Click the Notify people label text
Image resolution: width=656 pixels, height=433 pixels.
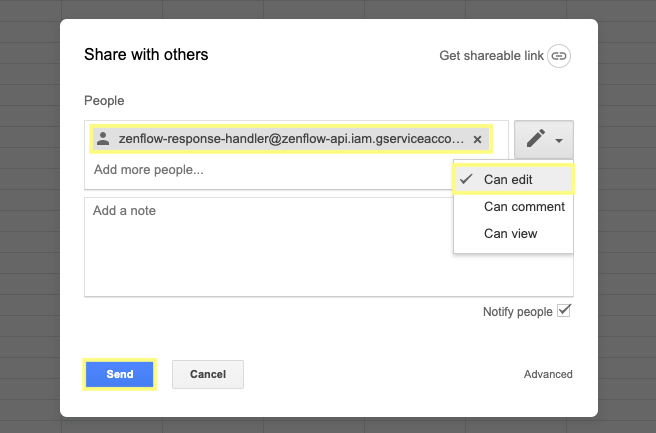click(x=517, y=312)
